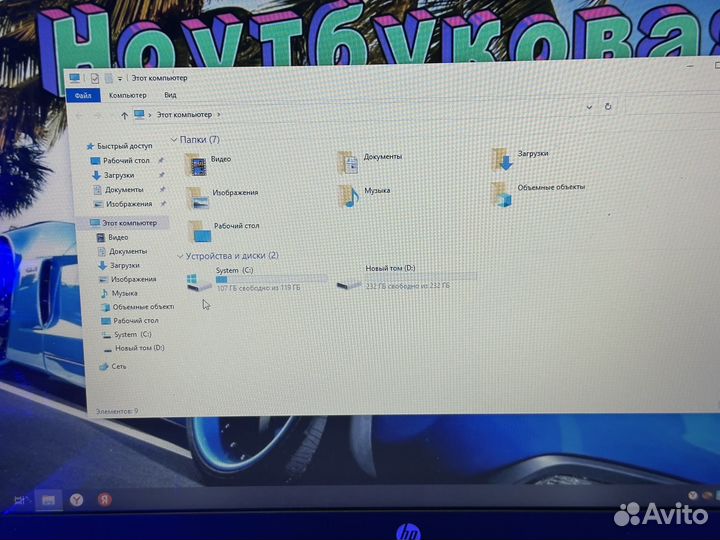Image resolution: width=720 pixels, height=540 pixels.
Task: Click the Up arrow navigation button
Action: (124, 116)
